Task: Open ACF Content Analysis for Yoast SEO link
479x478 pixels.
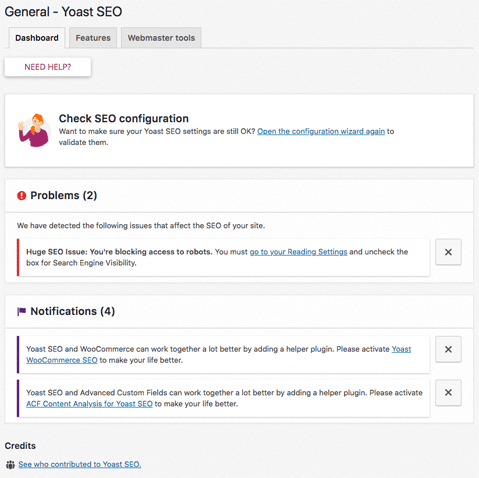Action: [89, 404]
